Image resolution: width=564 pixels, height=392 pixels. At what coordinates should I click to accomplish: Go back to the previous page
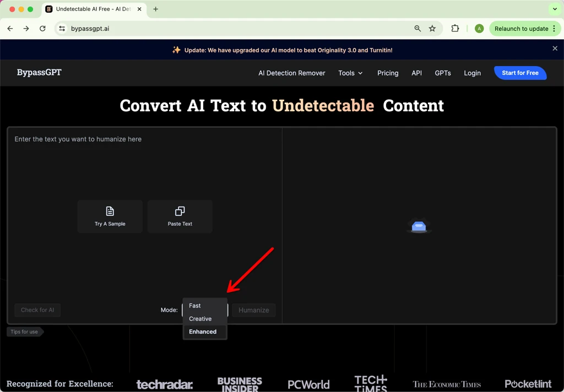(10, 29)
